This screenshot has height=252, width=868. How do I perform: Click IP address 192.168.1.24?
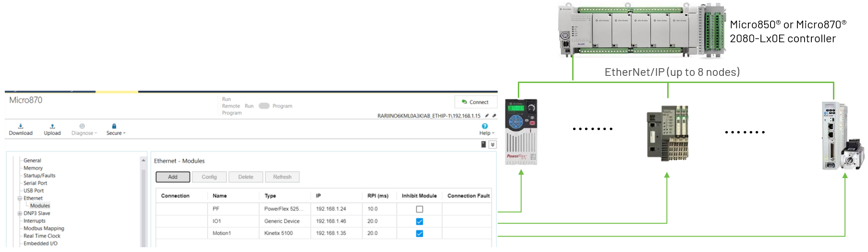tap(331, 209)
